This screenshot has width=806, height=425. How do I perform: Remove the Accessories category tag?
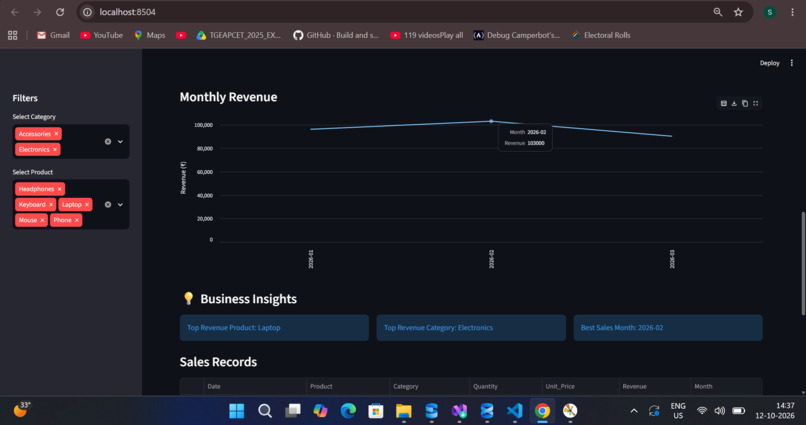[57, 134]
